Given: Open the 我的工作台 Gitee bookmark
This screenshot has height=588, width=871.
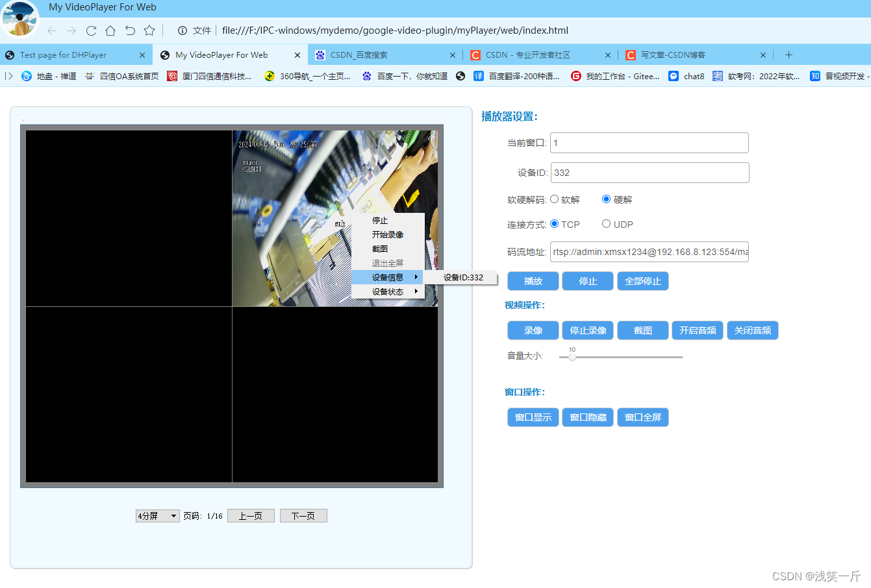Looking at the screenshot, I should (615, 76).
